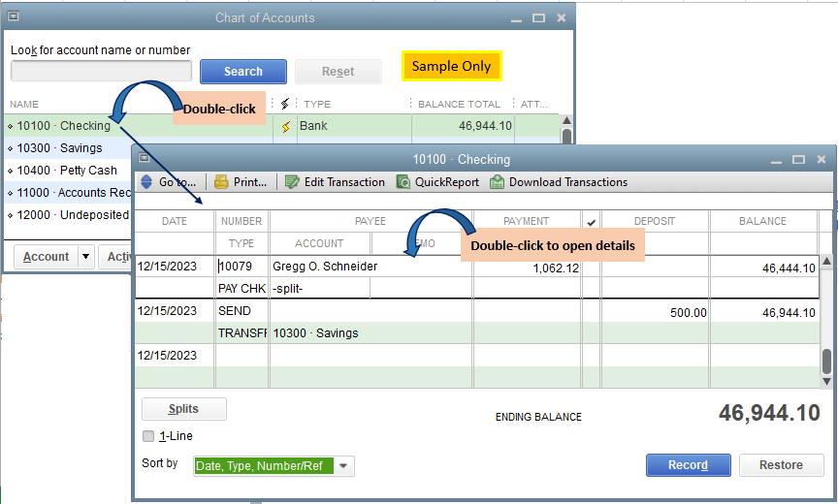Click the Account button in Chart of Accounts

[46, 257]
